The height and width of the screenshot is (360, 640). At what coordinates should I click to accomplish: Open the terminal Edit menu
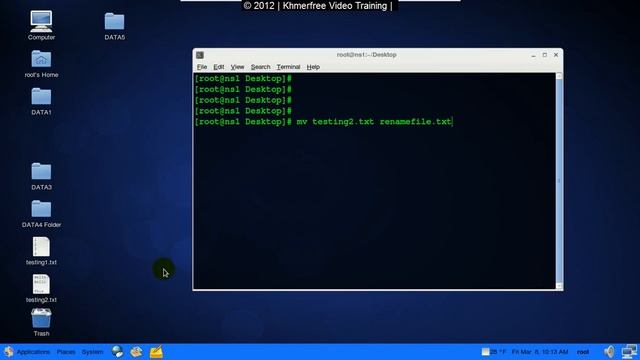tap(219, 67)
